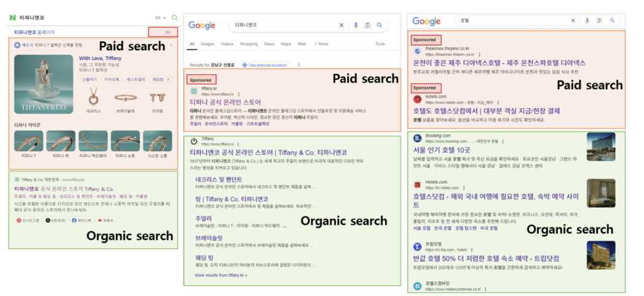Click the Naver N logo icon
Image resolution: width=644 pixels, height=296 pixels.
[x=13, y=18]
